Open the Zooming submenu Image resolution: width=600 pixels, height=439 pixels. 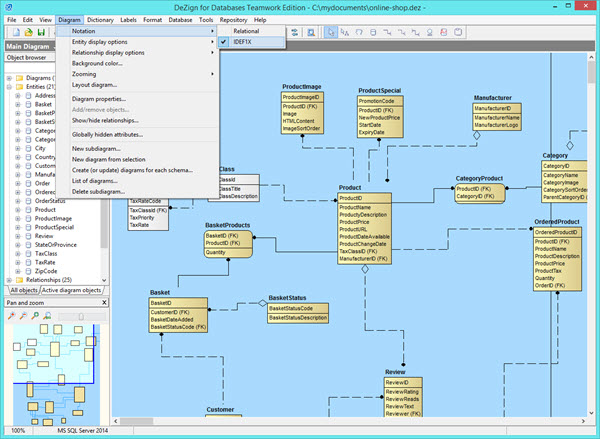click(137, 74)
